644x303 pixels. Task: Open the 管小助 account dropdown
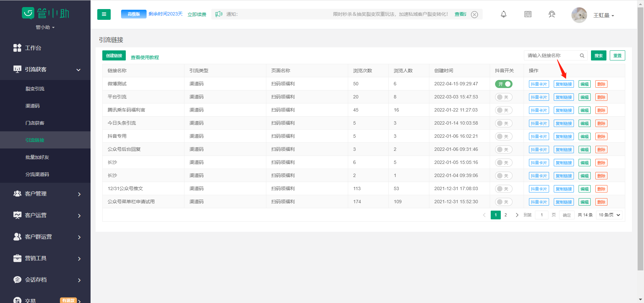pos(45,27)
